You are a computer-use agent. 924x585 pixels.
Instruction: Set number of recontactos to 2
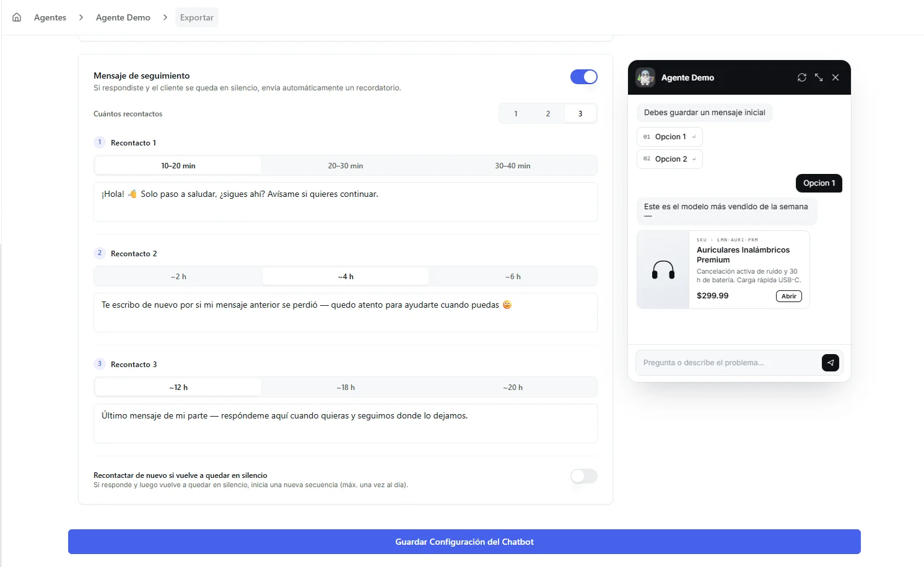548,113
